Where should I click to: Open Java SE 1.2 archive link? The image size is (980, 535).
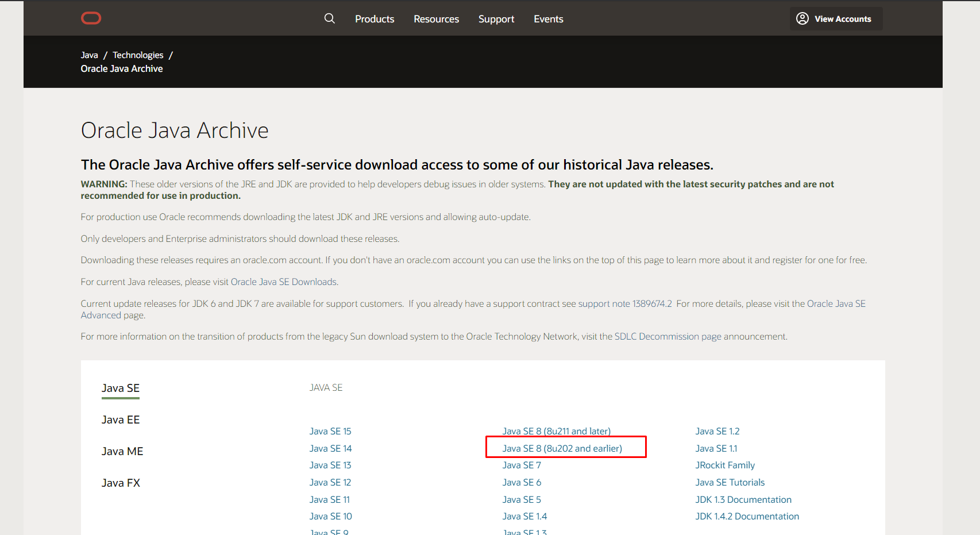coord(717,431)
